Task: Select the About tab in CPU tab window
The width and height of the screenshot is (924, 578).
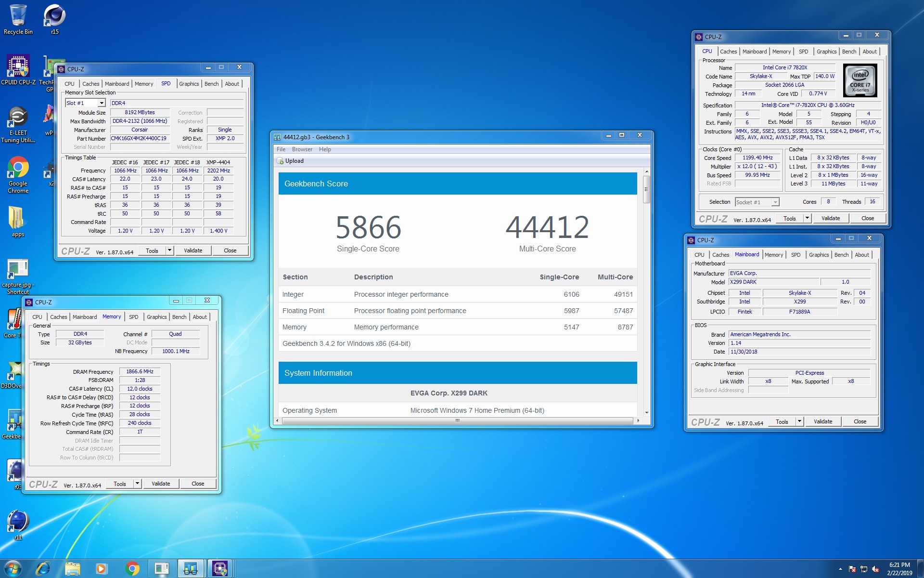Action: (x=869, y=52)
